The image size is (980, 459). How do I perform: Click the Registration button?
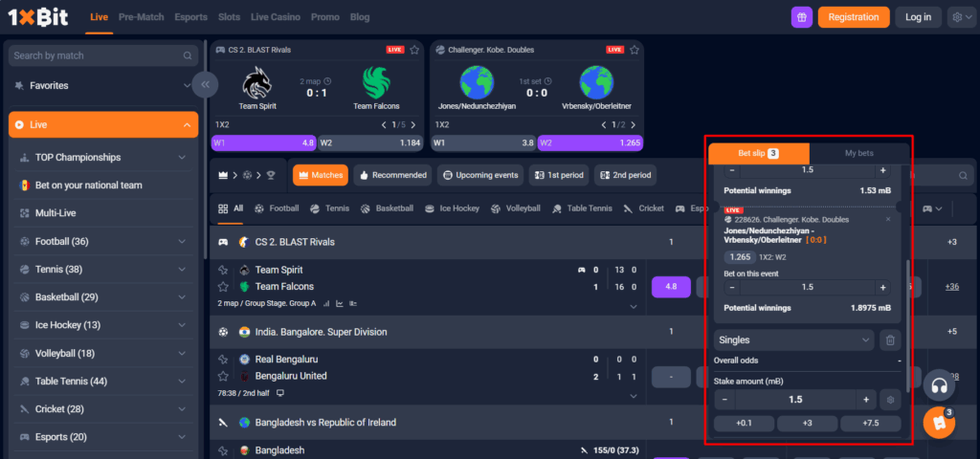tap(853, 17)
